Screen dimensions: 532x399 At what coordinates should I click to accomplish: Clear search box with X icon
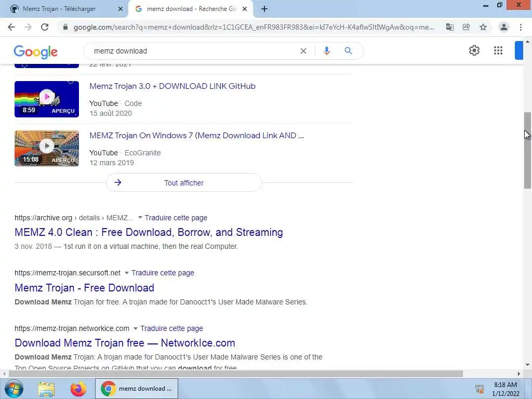[303, 51]
